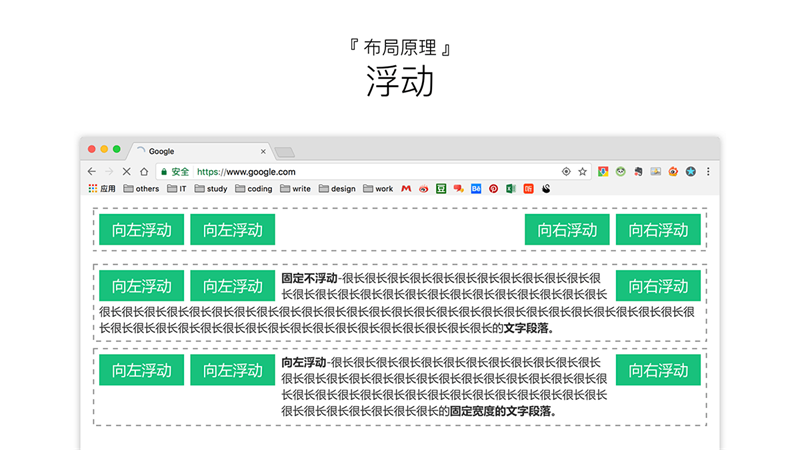Open the Behance bookmark icon
The image size is (800, 450).
pos(476,189)
